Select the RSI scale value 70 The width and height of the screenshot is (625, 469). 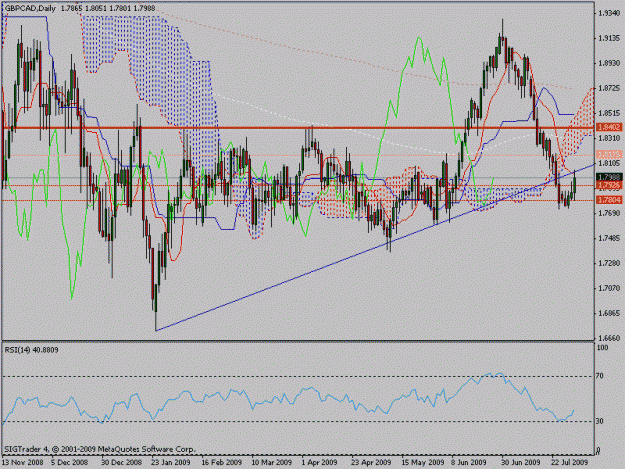click(x=600, y=376)
